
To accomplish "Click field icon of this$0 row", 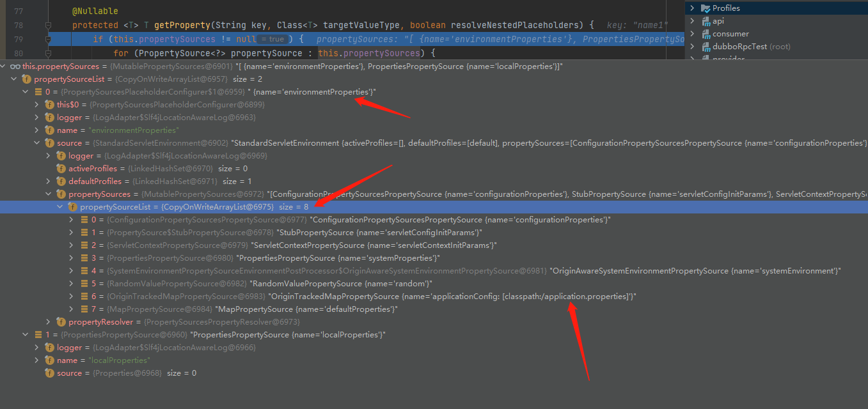I will tap(49, 105).
